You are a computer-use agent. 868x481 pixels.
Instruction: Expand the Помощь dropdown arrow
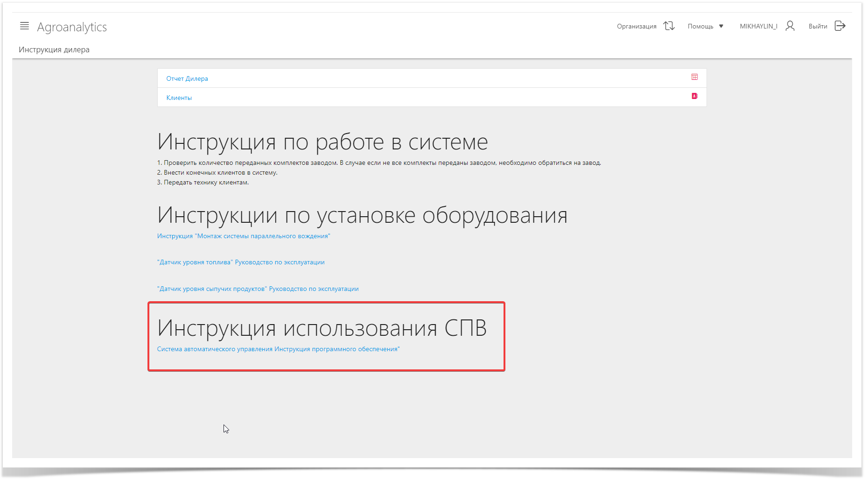click(x=721, y=27)
